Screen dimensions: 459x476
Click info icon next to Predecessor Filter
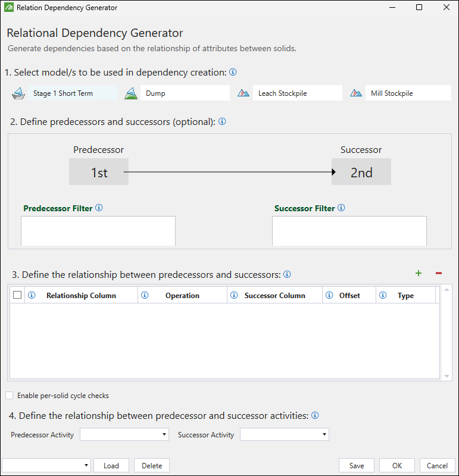(x=99, y=208)
